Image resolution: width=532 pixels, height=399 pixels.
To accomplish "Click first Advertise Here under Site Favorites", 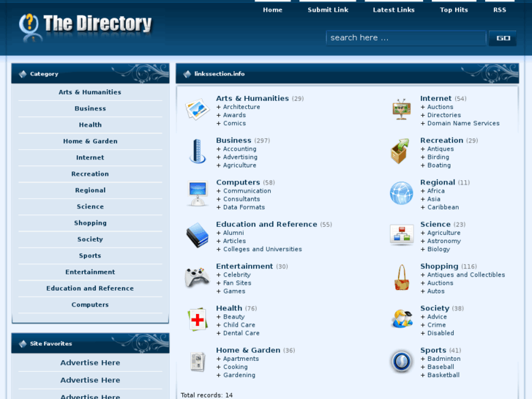I will click(90, 362).
